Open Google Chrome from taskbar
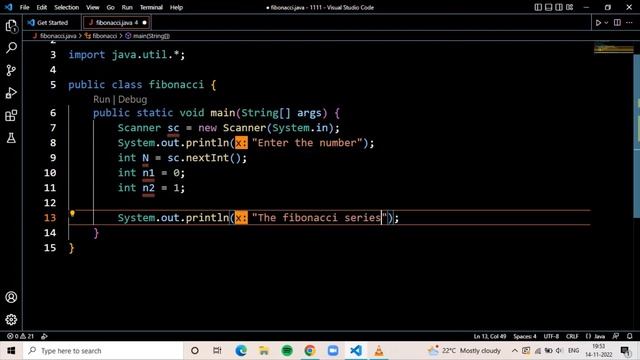Screen dimensions: 640x360 click(x=310, y=351)
